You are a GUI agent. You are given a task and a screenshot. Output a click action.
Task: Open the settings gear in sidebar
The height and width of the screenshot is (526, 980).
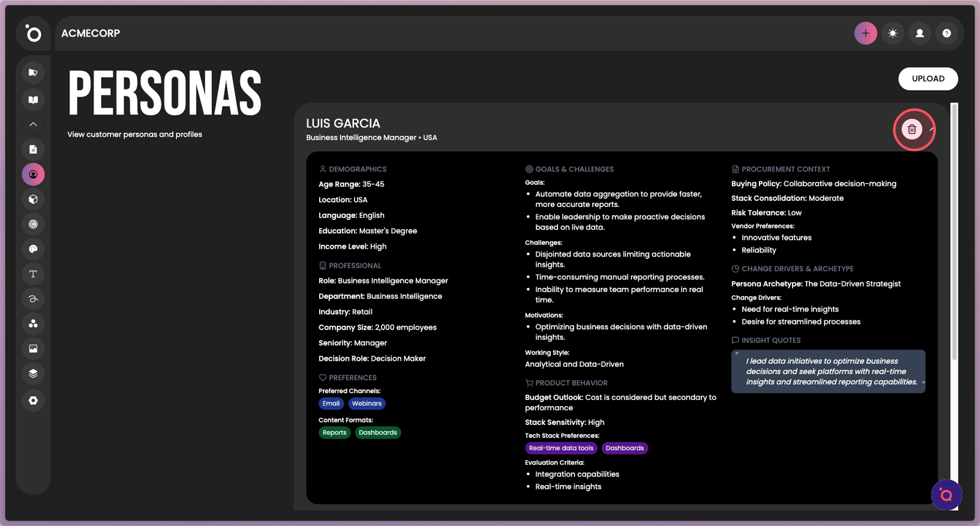click(x=33, y=400)
